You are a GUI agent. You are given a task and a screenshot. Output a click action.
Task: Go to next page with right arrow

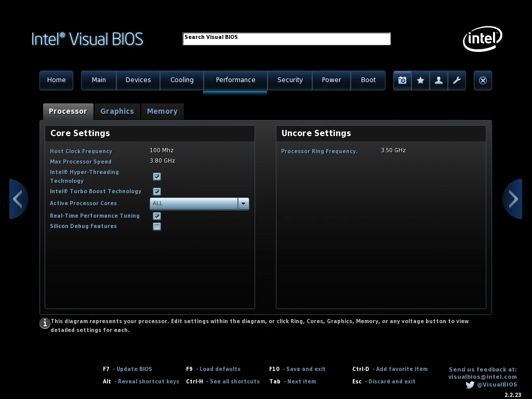pos(513,199)
